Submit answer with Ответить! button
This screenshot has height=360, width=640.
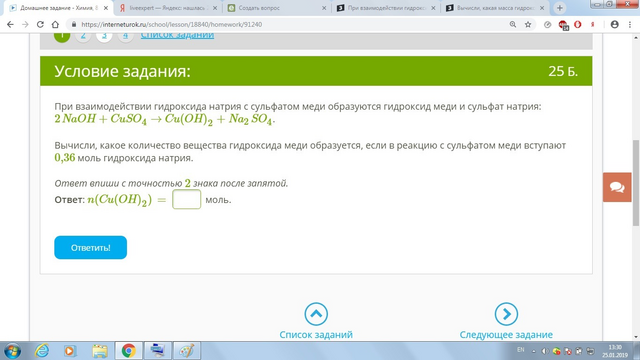tap(91, 247)
